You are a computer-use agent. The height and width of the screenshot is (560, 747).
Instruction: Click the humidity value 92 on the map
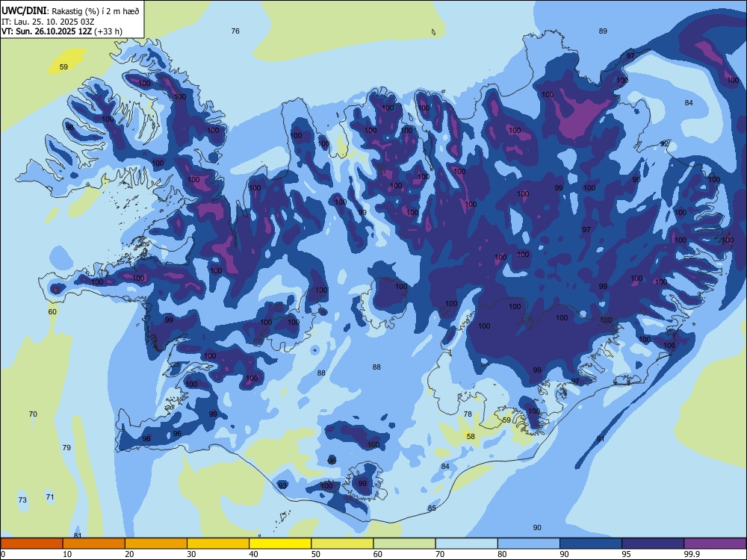click(664, 143)
